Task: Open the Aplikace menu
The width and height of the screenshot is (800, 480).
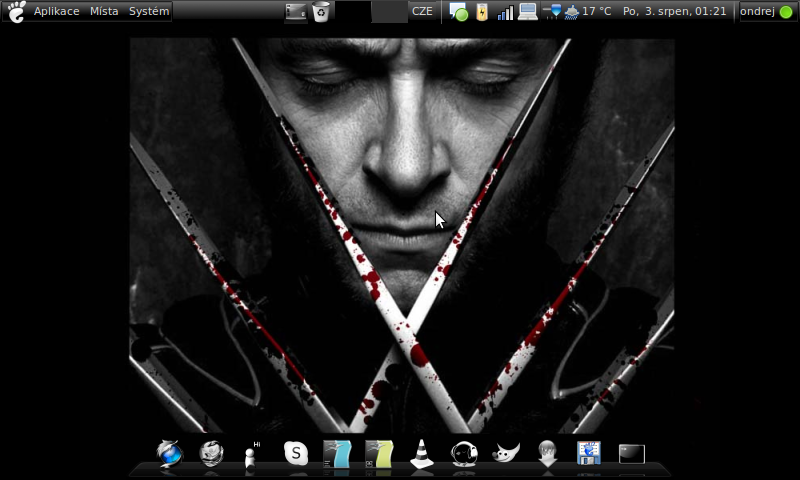Action: [56, 11]
